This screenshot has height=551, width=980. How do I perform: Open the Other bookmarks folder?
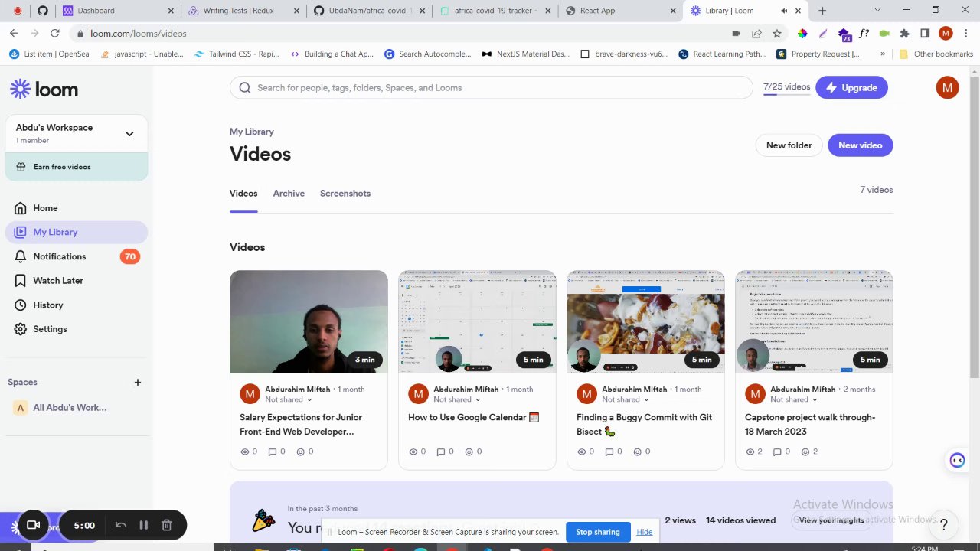click(x=936, y=54)
